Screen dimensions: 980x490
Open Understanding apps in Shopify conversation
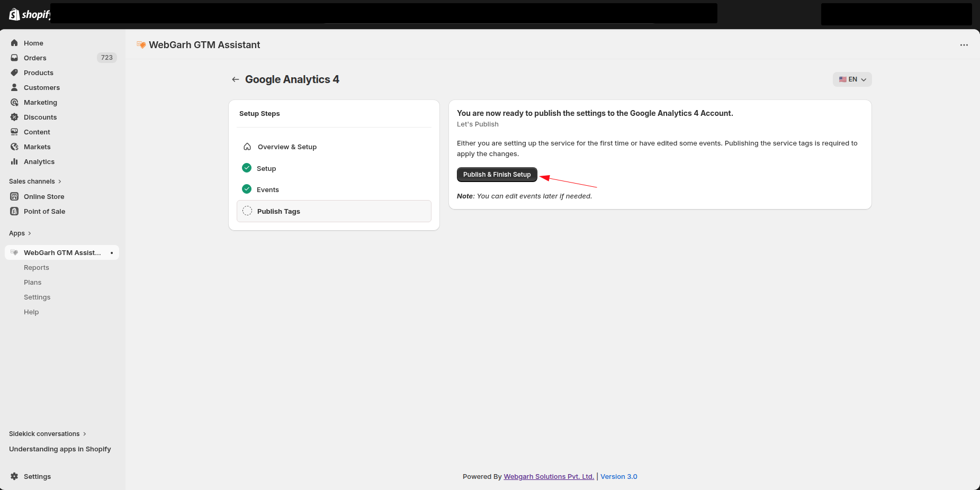click(x=60, y=449)
